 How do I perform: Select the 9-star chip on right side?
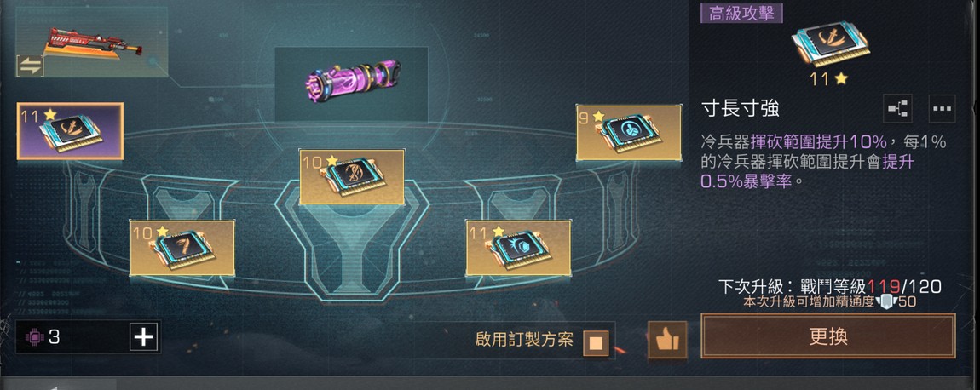[x=629, y=133]
